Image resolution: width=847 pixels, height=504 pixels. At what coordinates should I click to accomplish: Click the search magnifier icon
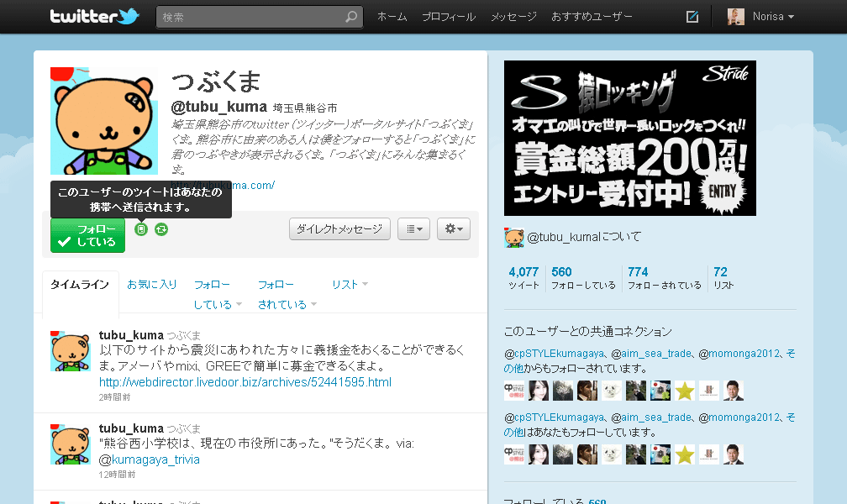(x=351, y=17)
